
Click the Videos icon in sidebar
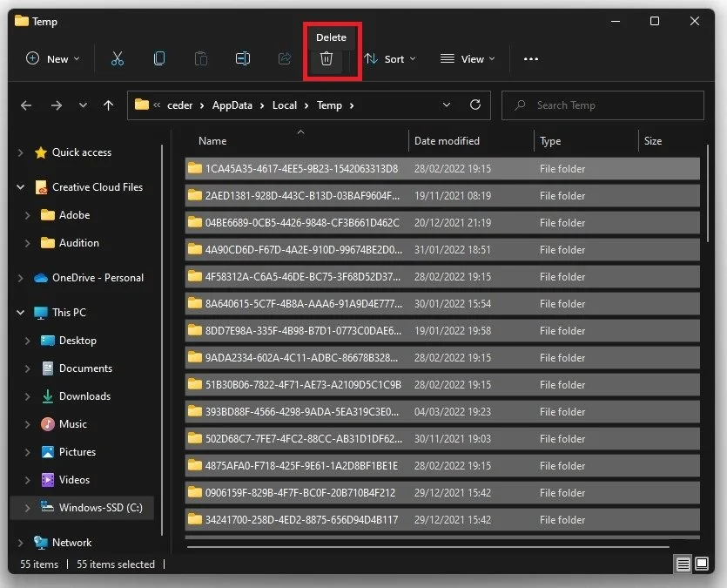48,479
